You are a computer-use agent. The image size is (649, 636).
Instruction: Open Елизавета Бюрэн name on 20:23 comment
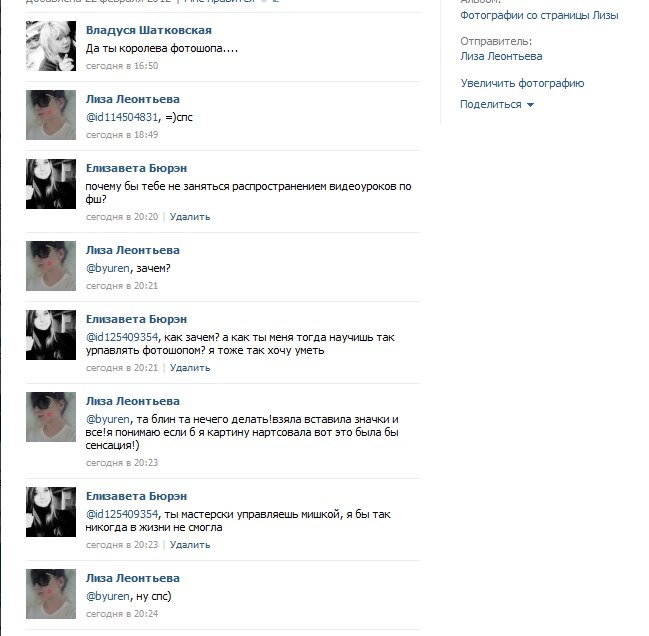[136, 496]
